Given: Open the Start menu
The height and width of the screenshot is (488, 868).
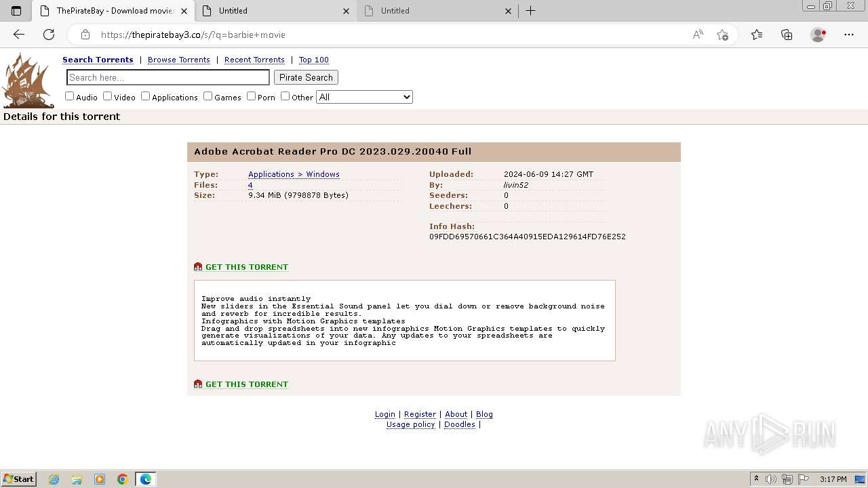Looking at the screenshot, I should point(18,479).
